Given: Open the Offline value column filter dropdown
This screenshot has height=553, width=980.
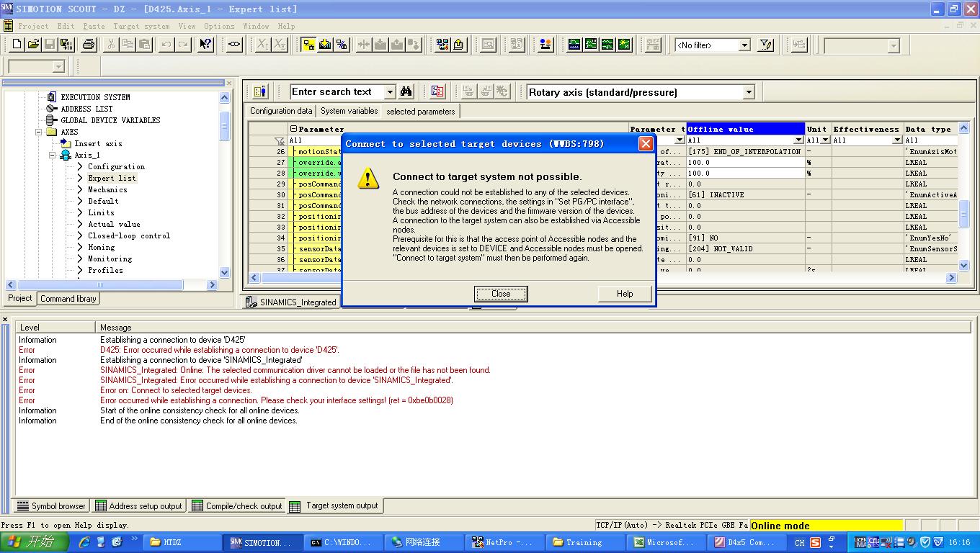Looking at the screenshot, I should point(798,140).
